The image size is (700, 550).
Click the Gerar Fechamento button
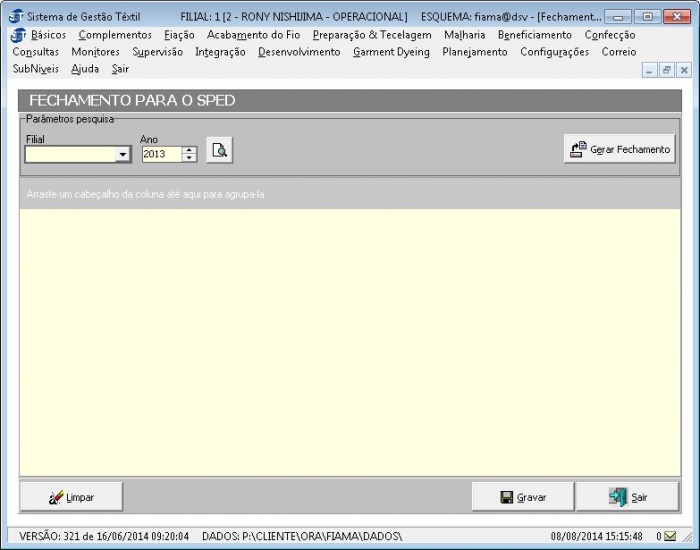click(619, 149)
